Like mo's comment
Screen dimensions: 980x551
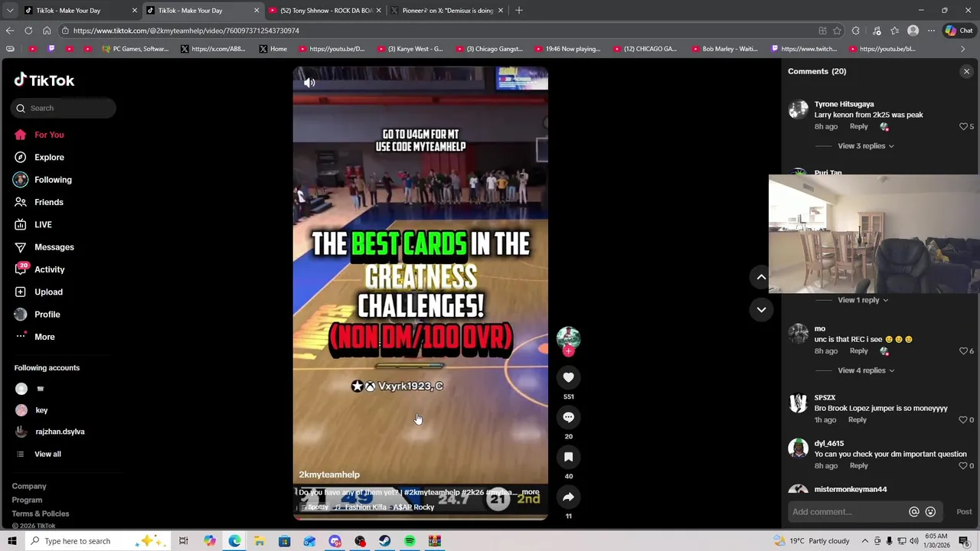964,350
